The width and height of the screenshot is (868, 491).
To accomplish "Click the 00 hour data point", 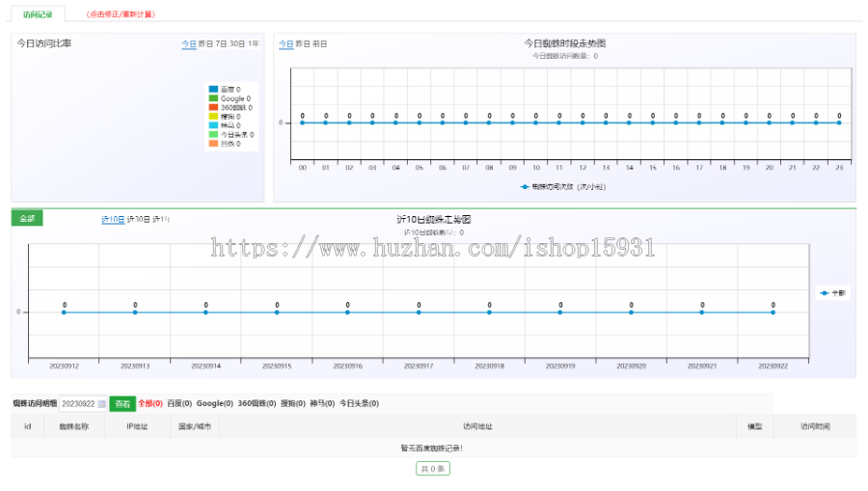I will [x=302, y=123].
